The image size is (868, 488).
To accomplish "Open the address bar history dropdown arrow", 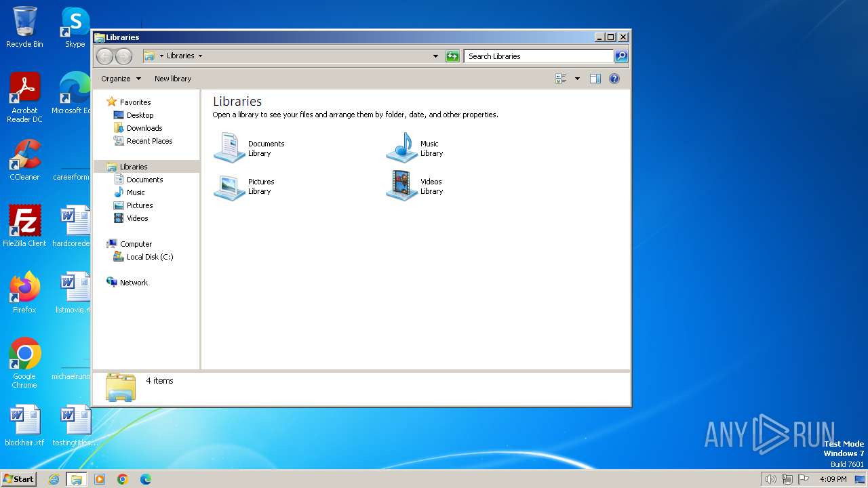I will [435, 56].
